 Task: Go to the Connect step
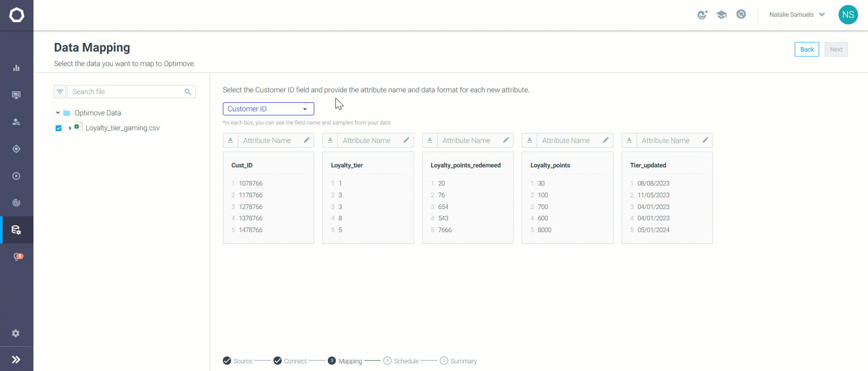point(290,361)
